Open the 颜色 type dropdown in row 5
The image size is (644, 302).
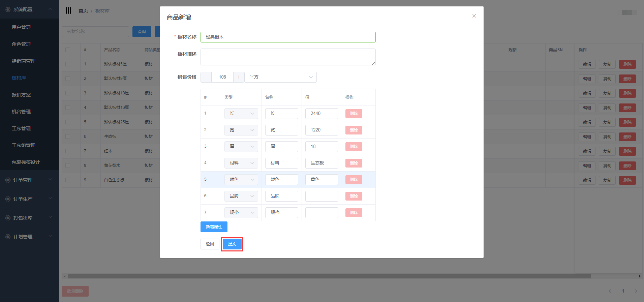coord(241,180)
